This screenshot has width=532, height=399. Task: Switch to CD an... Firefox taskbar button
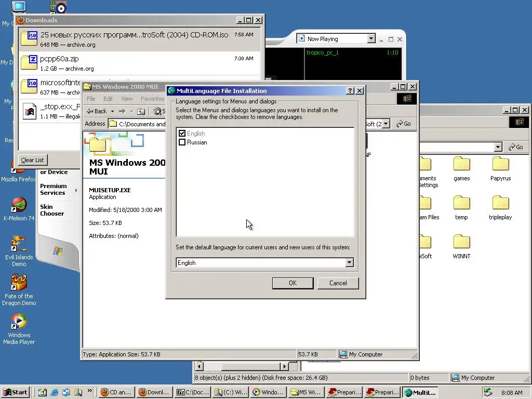pyautogui.click(x=116, y=392)
